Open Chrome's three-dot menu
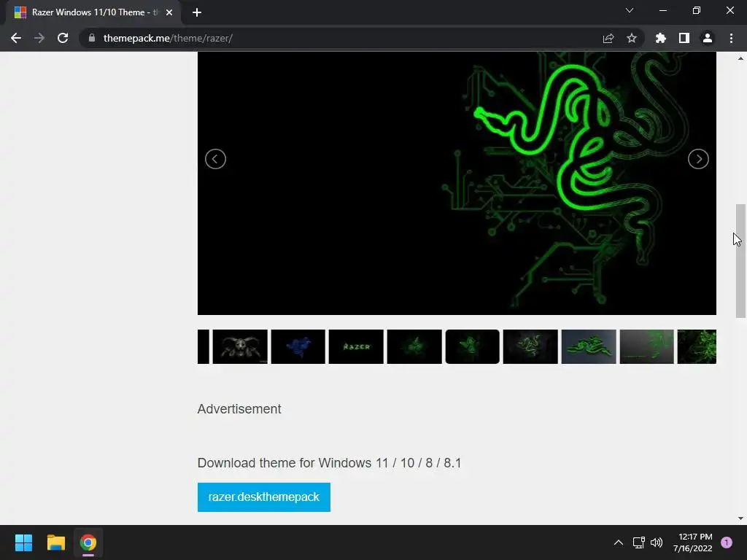Screen dimensions: 747x560 coord(731,38)
